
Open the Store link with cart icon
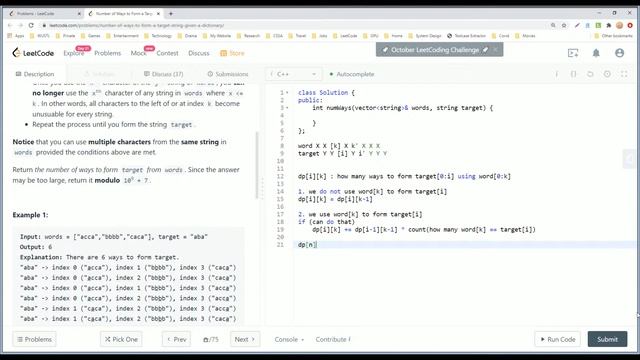(x=232, y=53)
